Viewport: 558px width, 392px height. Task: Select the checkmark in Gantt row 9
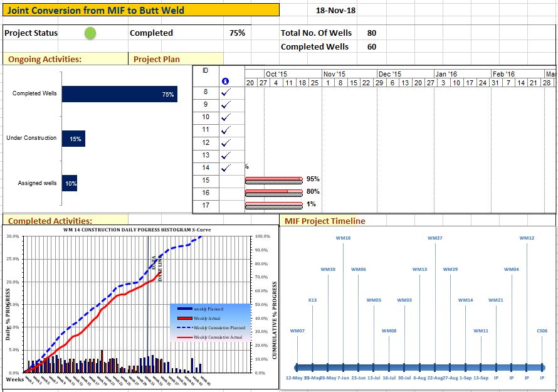coord(226,105)
